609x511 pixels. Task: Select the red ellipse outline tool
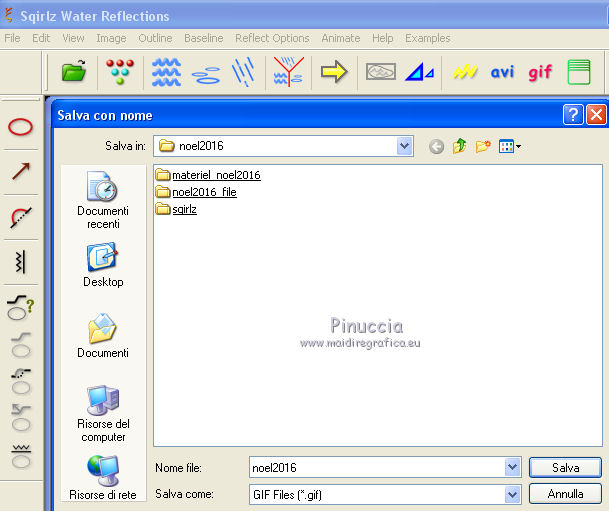click(x=20, y=127)
